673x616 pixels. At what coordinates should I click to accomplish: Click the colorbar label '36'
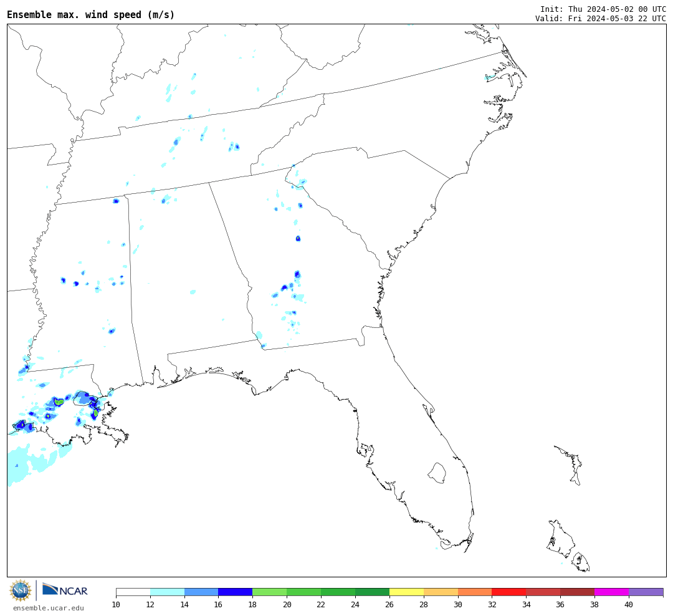tap(561, 605)
